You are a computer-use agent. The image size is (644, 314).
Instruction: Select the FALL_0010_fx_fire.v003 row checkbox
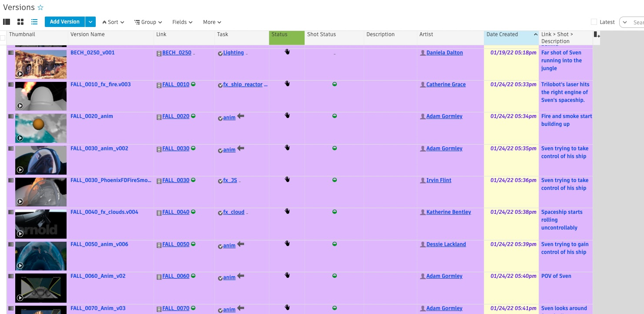pos(11,84)
